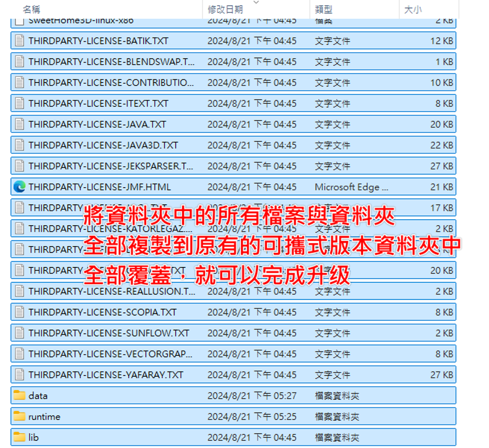Sort by the 名稱 column header
Image resolution: width=489 pixels, height=448 pixels.
[31, 9]
